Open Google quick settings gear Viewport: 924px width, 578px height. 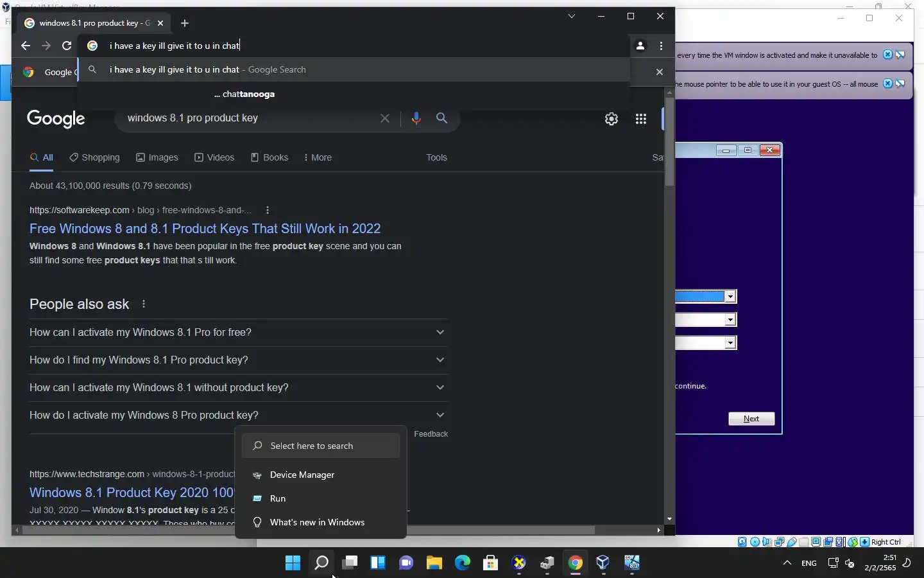(612, 119)
